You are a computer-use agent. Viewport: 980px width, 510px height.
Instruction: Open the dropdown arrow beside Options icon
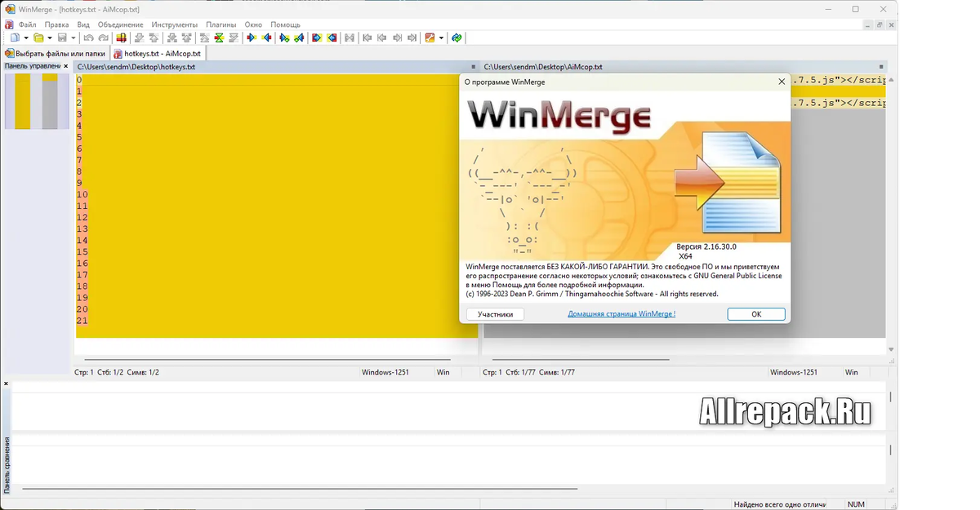[441, 38]
